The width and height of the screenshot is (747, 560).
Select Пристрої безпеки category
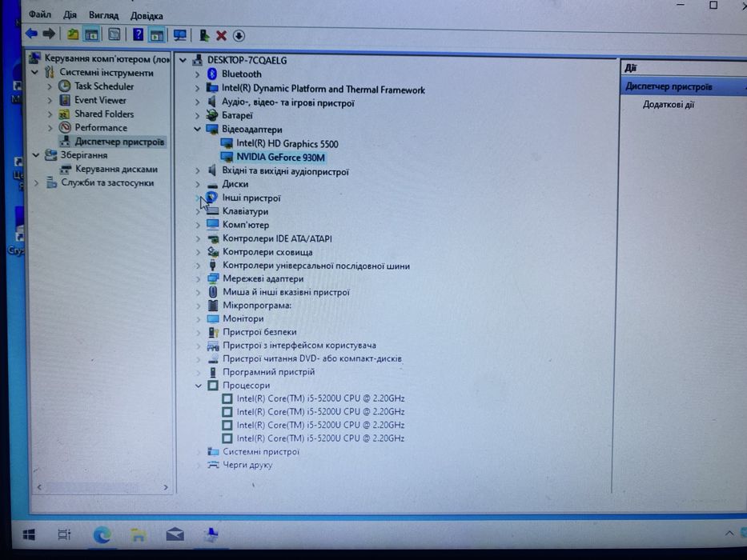[259, 332]
